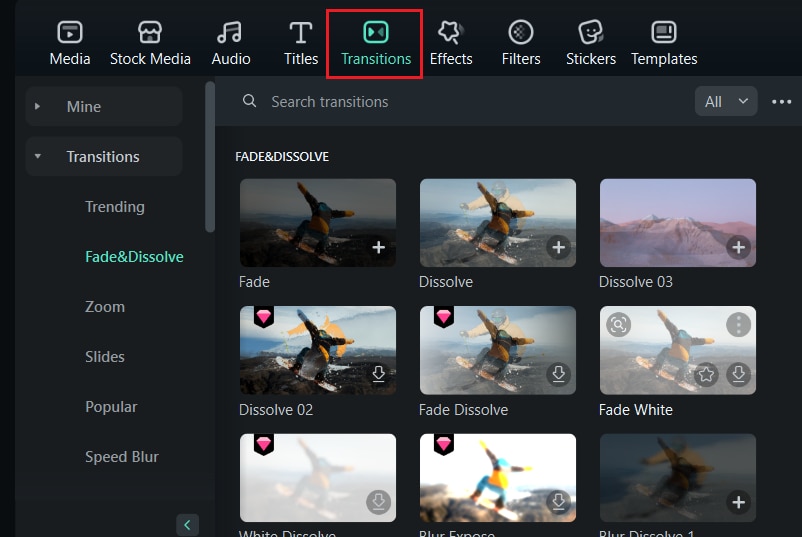Select the Speed Blur category

(x=122, y=457)
